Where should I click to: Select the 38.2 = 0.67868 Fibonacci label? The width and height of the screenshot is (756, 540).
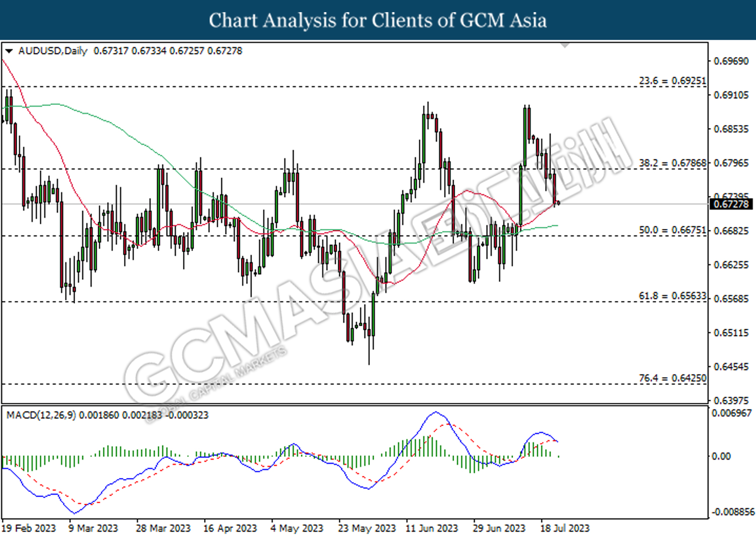tap(672, 163)
